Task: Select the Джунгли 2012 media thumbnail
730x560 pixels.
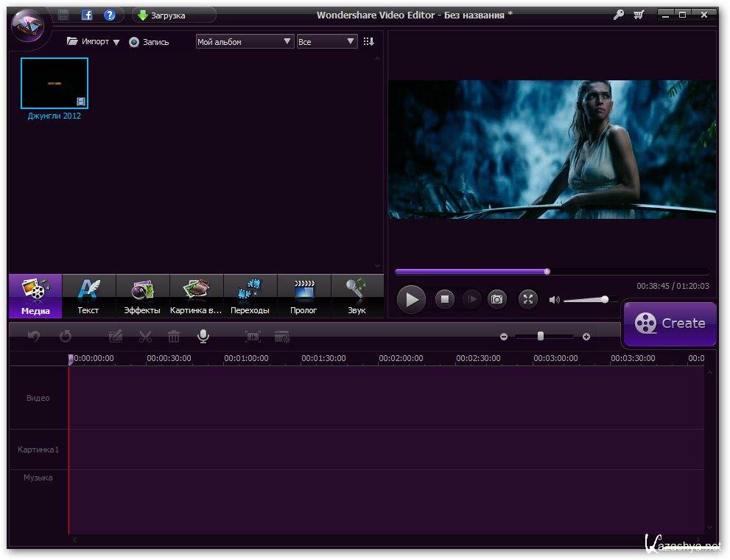Action: click(x=55, y=83)
